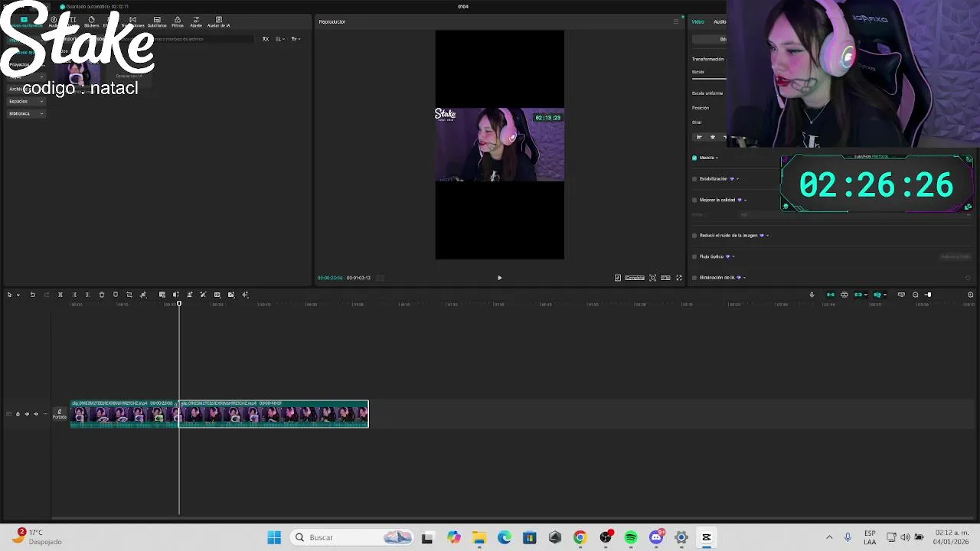Viewport: 980px width, 551px height.
Task: Click the playhead marker on the timeline ruler
Action: pos(179,304)
